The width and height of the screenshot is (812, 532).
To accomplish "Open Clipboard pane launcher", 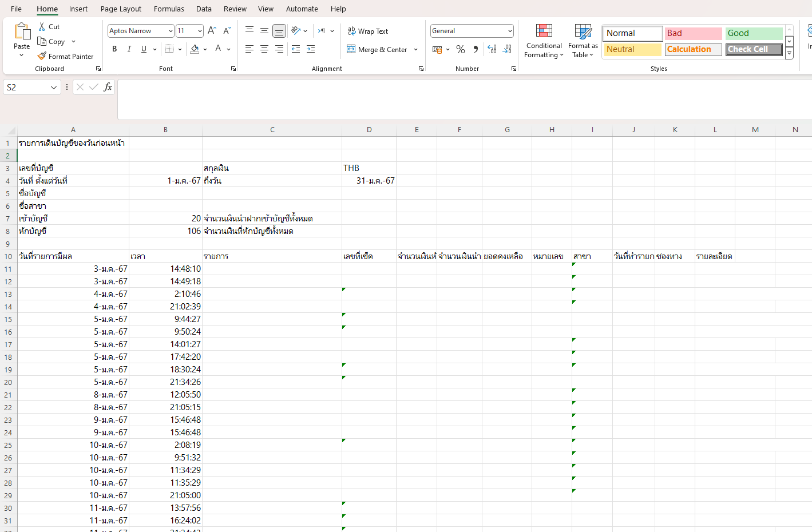I will [x=98, y=69].
